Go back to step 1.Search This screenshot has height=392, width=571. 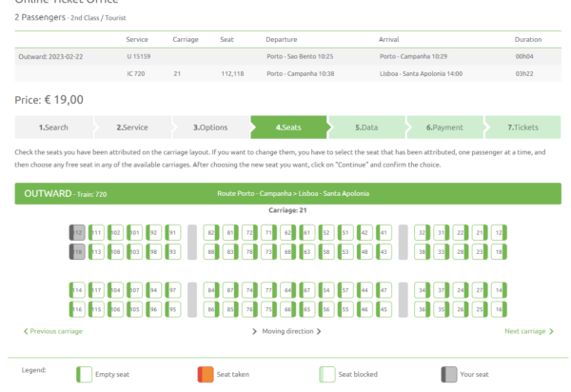[53, 127]
